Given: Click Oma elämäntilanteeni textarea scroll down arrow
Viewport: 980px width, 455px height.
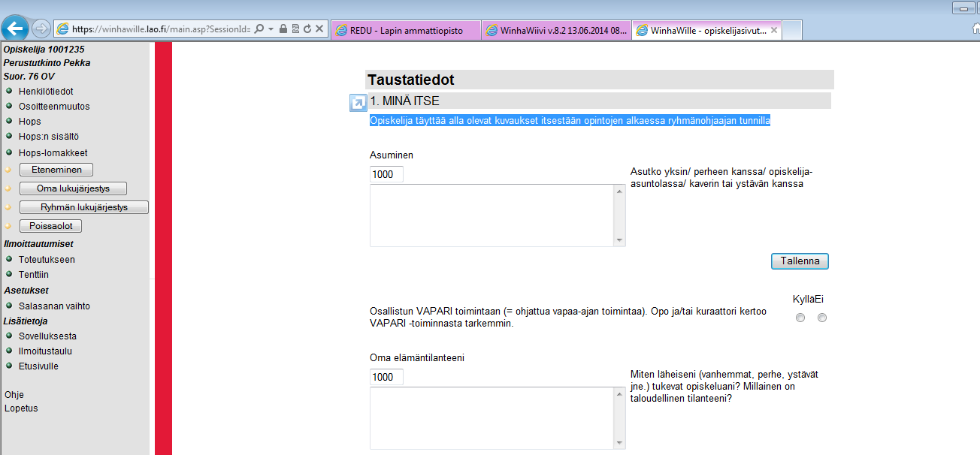Looking at the screenshot, I should click(620, 443).
